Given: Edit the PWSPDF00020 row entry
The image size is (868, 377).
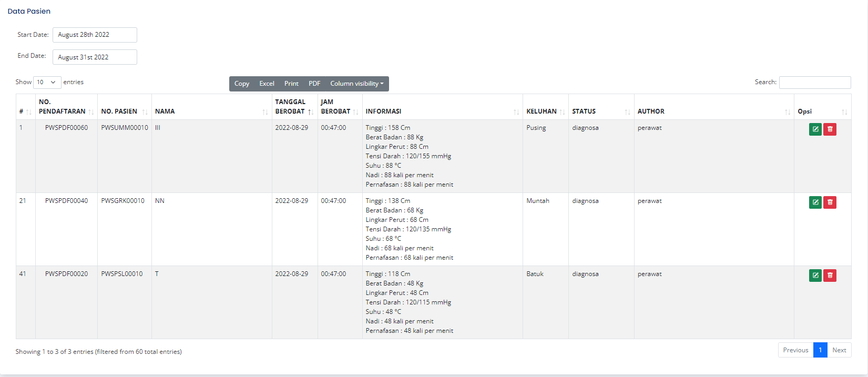Looking at the screenshot, I should pyautogui.click(x=815, y=276).
